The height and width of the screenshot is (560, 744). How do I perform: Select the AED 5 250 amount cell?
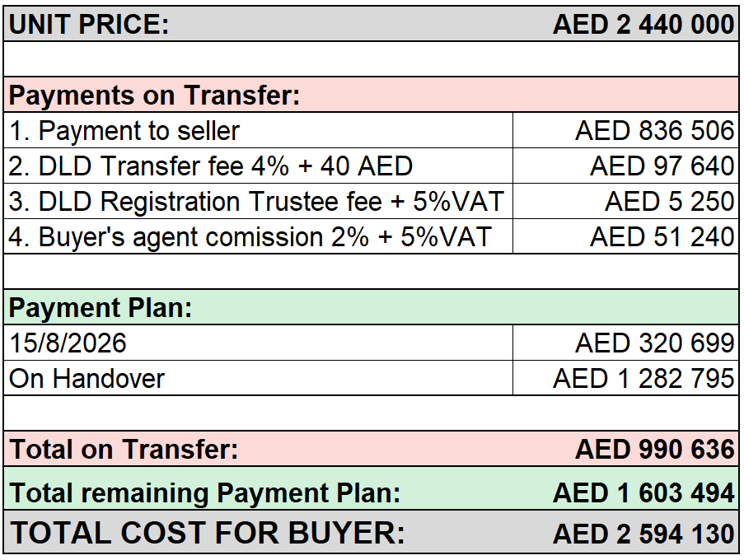(626, 201)
